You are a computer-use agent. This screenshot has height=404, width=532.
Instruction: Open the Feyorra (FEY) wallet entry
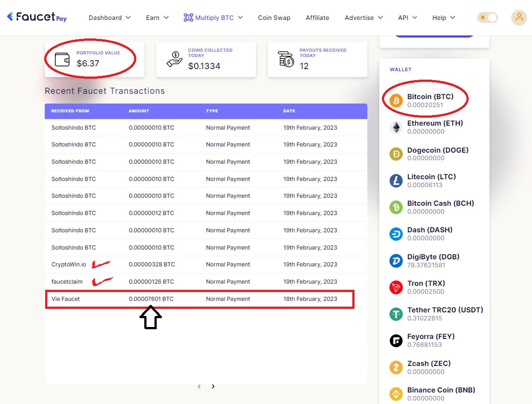434,341
